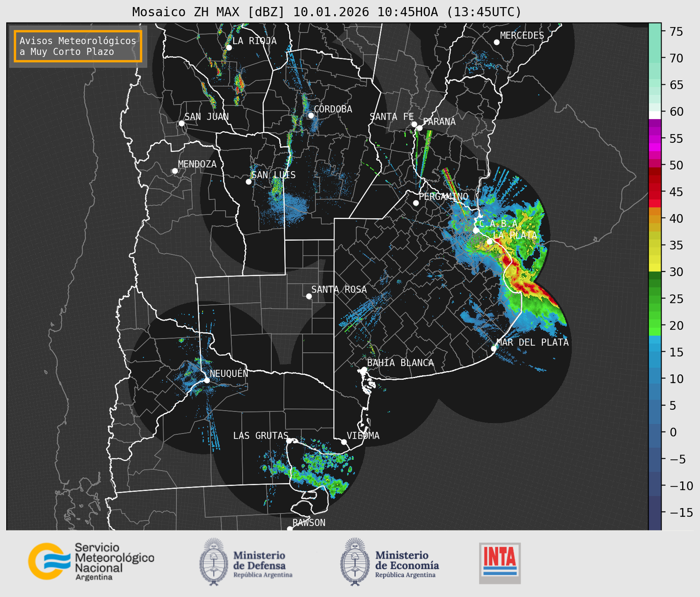This screenshot has height=597, width=700.
Task: Click the magenta 55 dBZ color band
Action: click(x=655, y=139)
